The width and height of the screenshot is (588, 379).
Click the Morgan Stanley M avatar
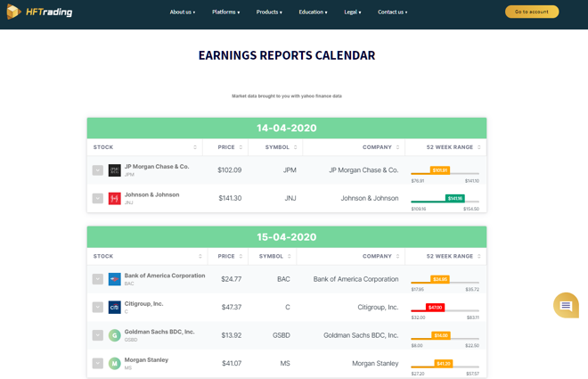tap(114, 363)
